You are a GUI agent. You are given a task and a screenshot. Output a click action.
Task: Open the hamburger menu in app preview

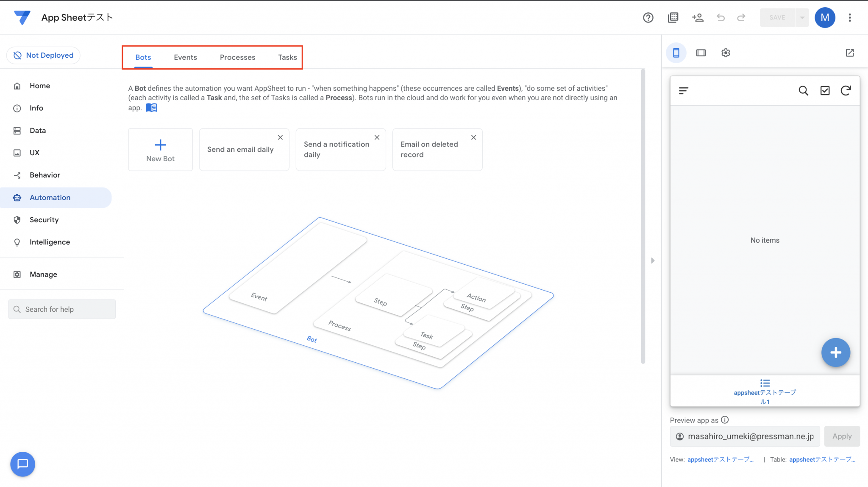683,90
